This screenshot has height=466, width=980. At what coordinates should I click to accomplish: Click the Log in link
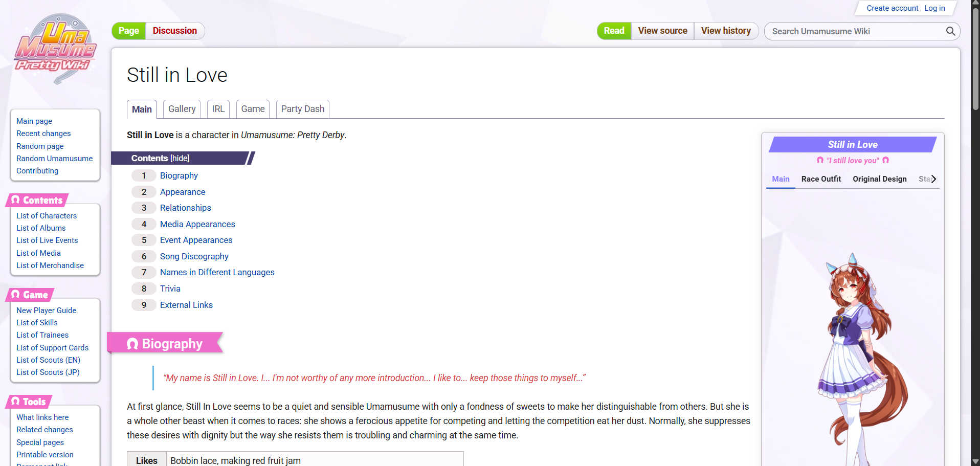point(934,8)
